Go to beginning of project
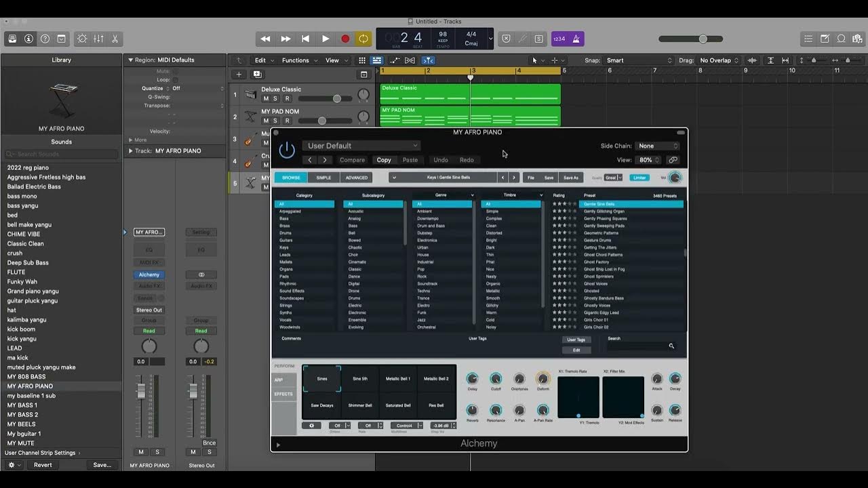The image size is (868, 488). 305,39
